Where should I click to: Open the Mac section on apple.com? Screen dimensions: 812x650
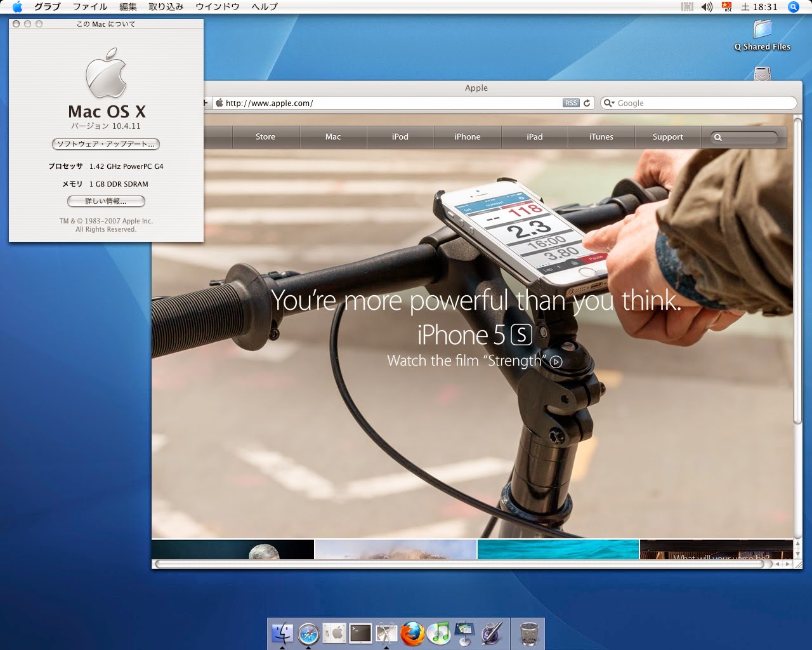pos(333,136)
